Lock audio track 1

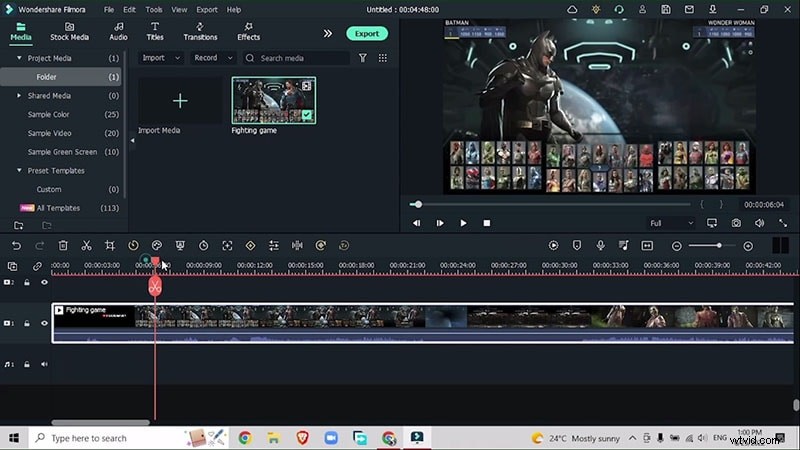click(x=27, y=364)
